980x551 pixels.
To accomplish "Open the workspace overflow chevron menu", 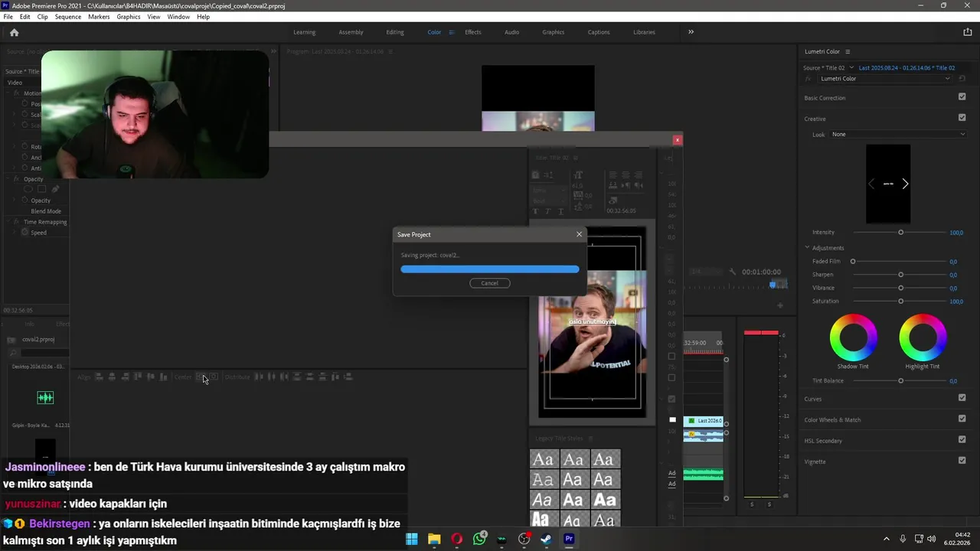I will point(691,32).
